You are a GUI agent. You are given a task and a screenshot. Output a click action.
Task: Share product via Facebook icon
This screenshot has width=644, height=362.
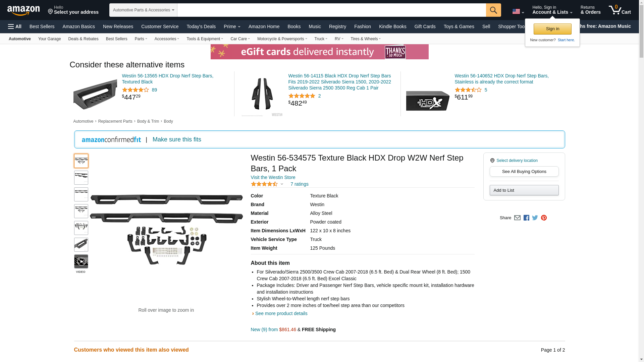tap(526, 218)
